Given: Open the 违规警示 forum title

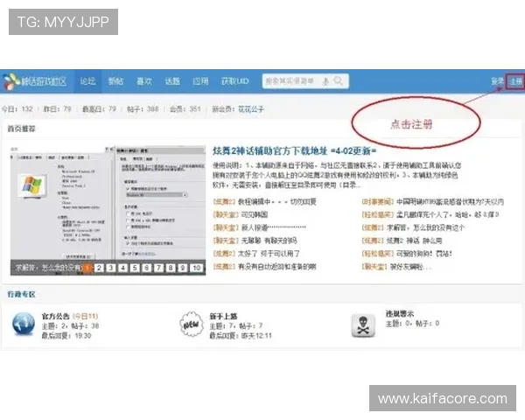Looking at the screenshot, I should click(400, 314).
